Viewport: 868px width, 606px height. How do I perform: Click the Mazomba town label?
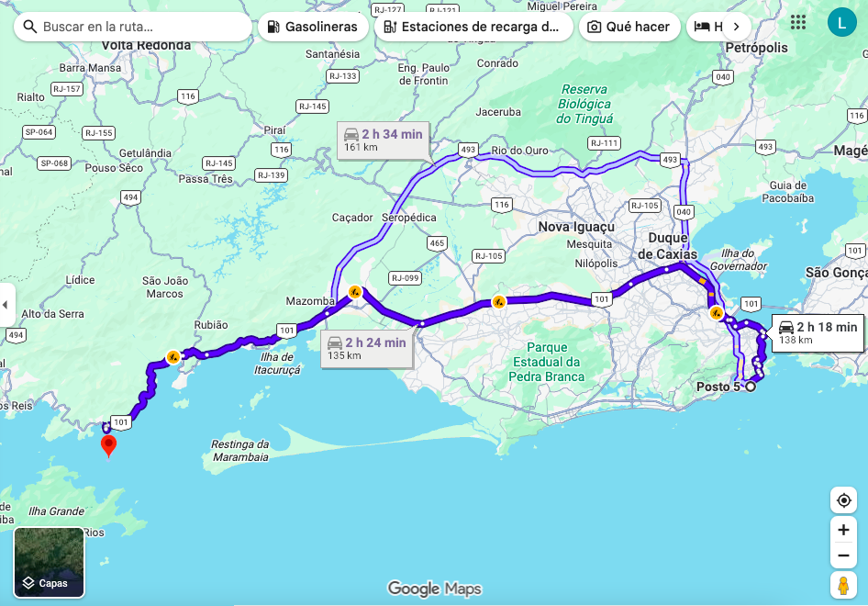(310, 301)
